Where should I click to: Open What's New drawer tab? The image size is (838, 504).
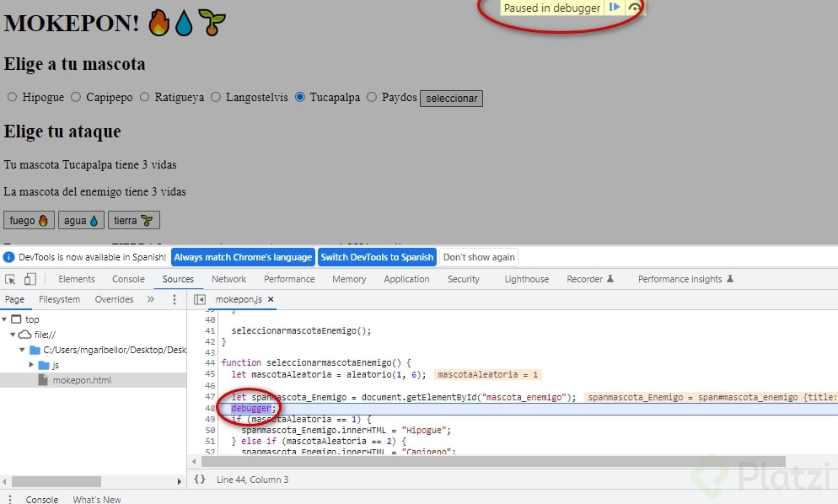pyautogui.click(x=97, y=499)
